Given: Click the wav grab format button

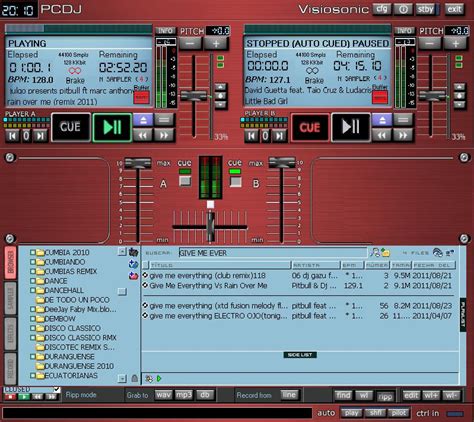Looking at the screenshot, I should click(x=163, y=395).
